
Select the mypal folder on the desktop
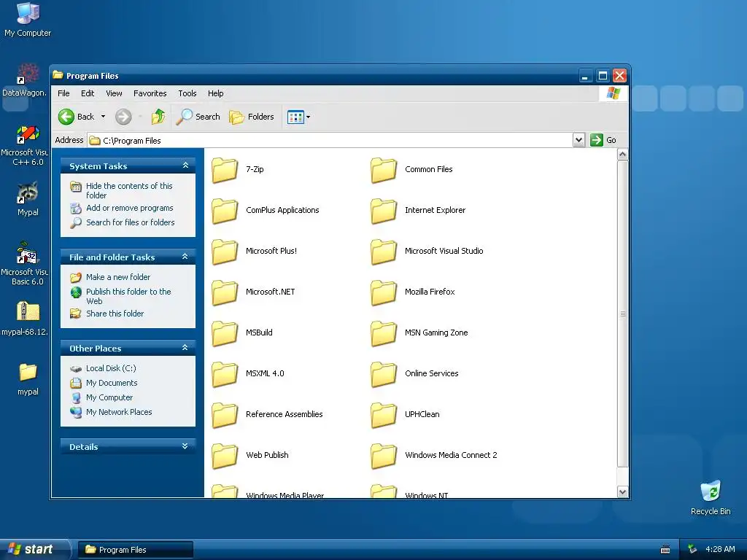[28, 373]
